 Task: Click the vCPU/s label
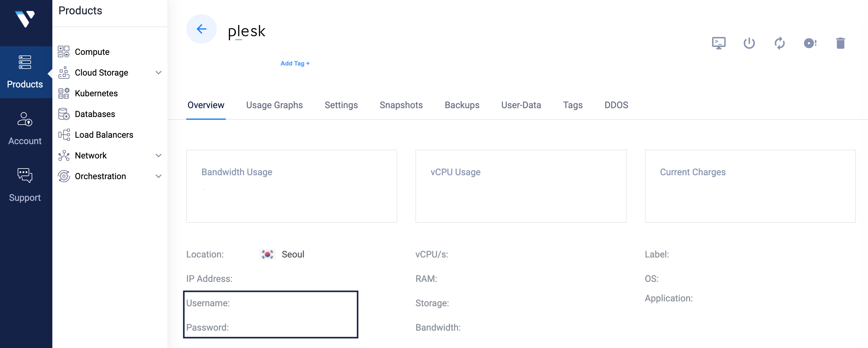(x=432, y=254)
